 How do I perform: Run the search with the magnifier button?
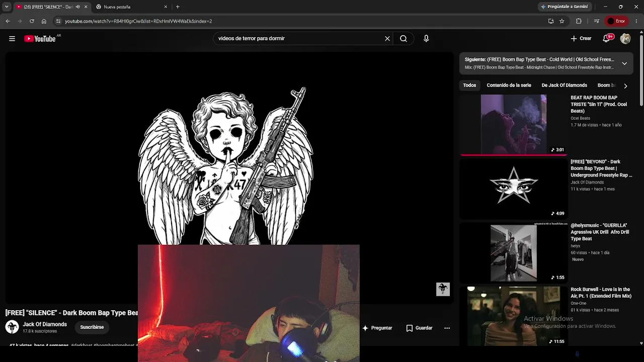point(404,38)
